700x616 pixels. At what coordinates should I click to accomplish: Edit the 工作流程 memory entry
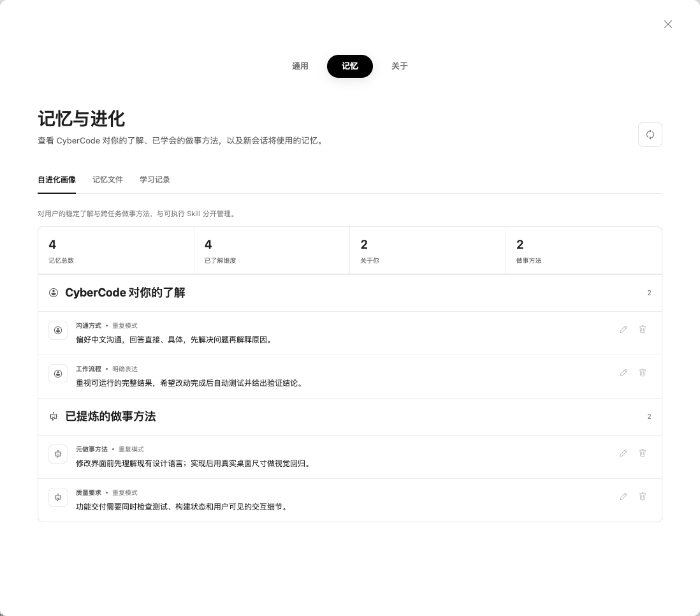623,372
